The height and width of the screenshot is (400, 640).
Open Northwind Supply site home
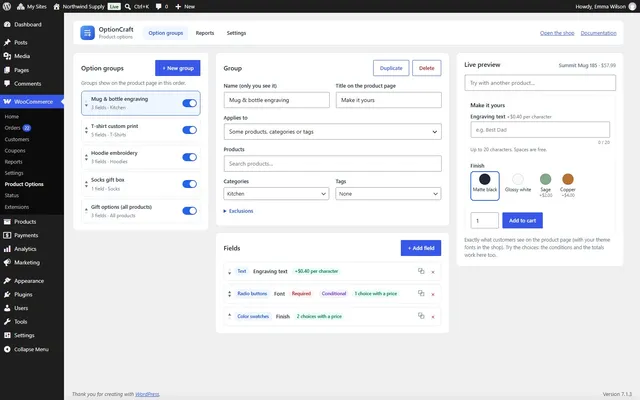pos(79,7)
